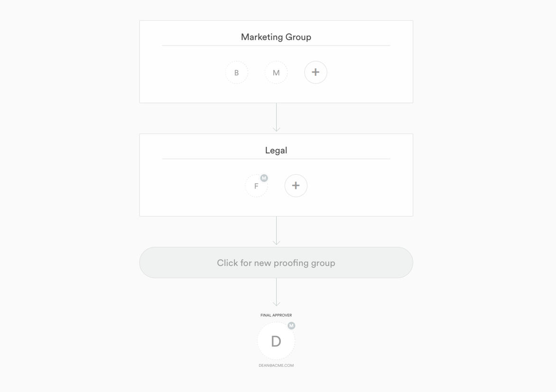556x392 pixels.
Task: Click the dean@acme.com email label
Action: tap(276, 365)
